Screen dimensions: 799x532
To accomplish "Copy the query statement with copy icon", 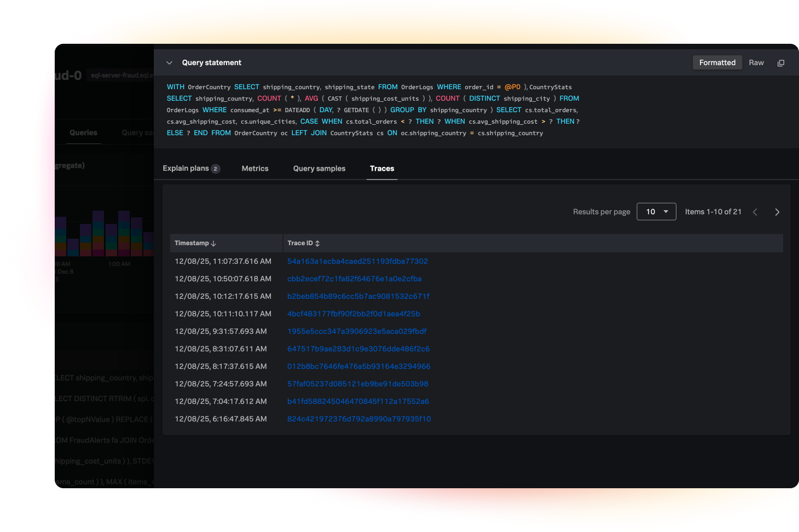I will 780,63.
